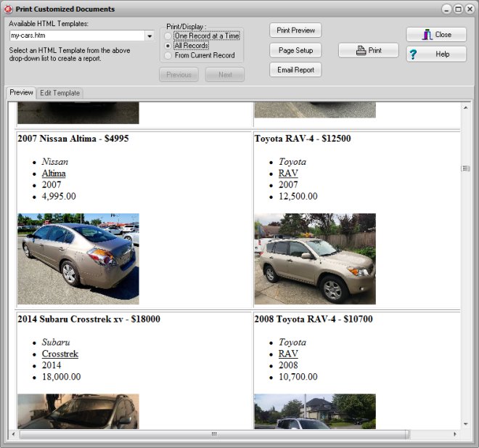Click the gold Toyota RAV-4 photo
This screenshot has width=479, height=448.
(x=315, y=258)
